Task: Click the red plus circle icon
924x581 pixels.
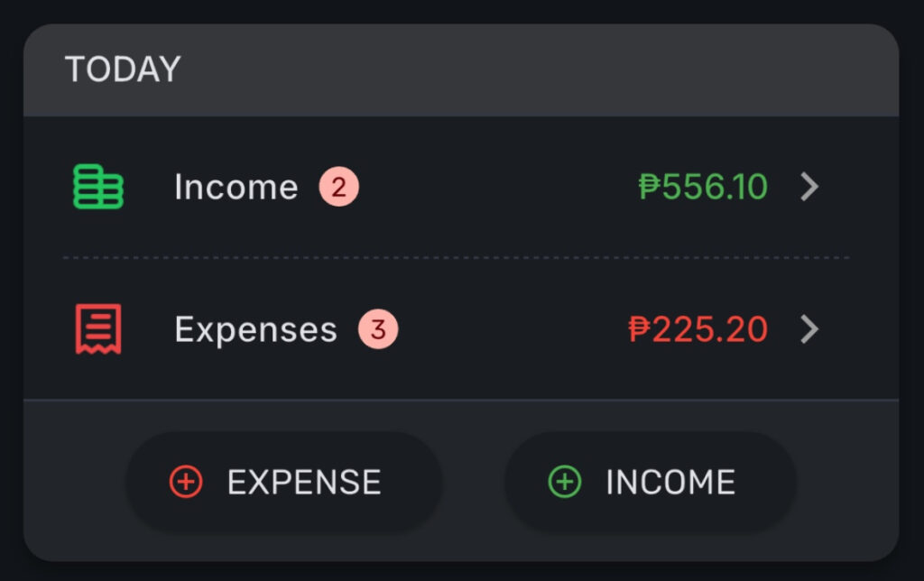Action: (186, 482)
